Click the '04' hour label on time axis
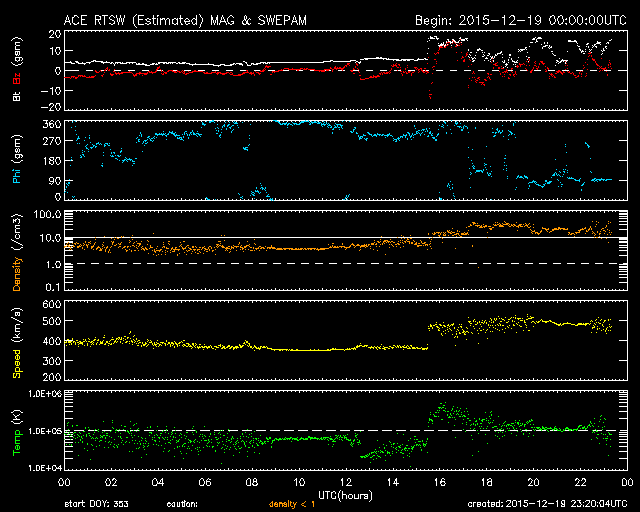This screenshot has height=512, width=640. pyautogui.click(x=158, y=483)
